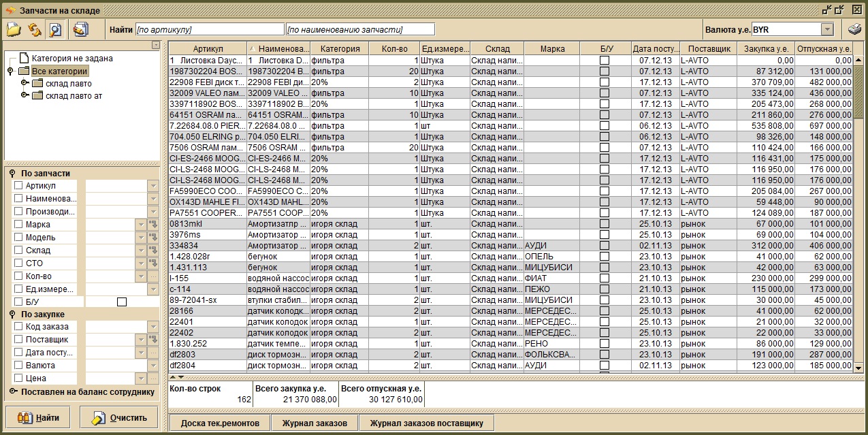
Task: Click the Цена ellipsis button
Action: click(153, 378)
